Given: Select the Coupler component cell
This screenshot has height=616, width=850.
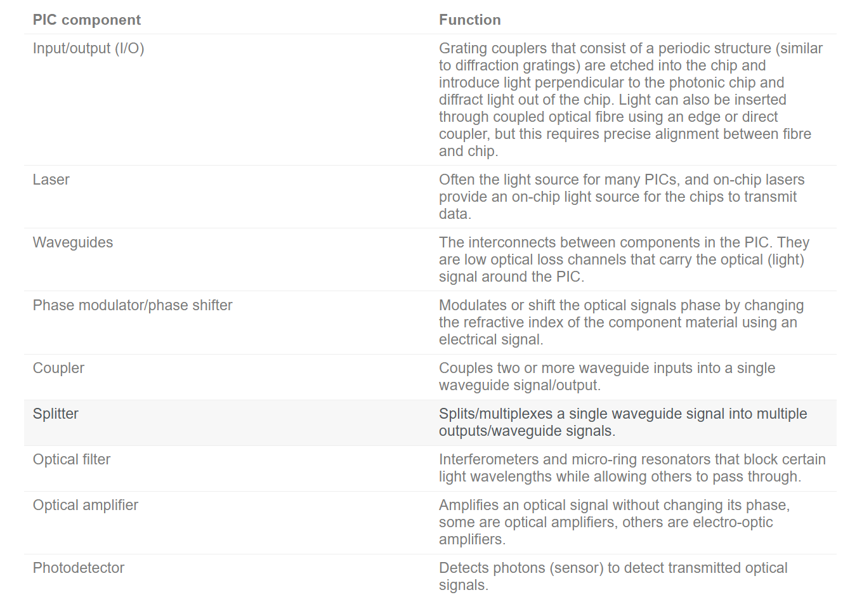Looking at the screenshot, I should [58, 368].
